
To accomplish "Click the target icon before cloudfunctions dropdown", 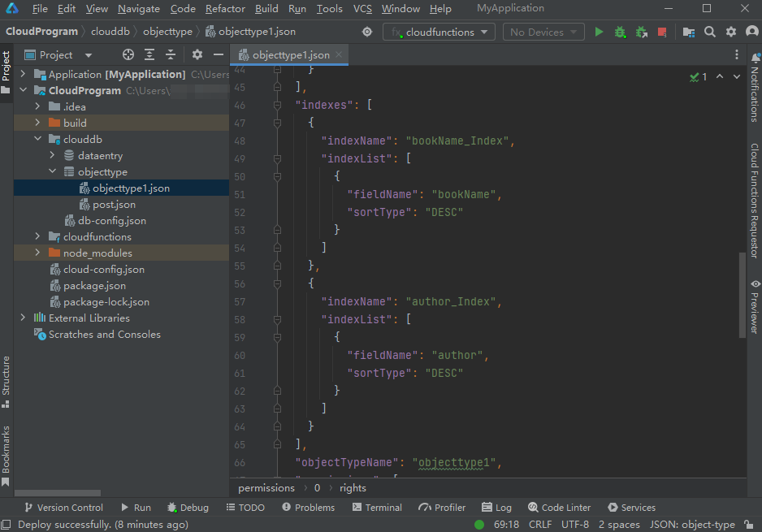I will pyautogui.click(x=367, y=32).
